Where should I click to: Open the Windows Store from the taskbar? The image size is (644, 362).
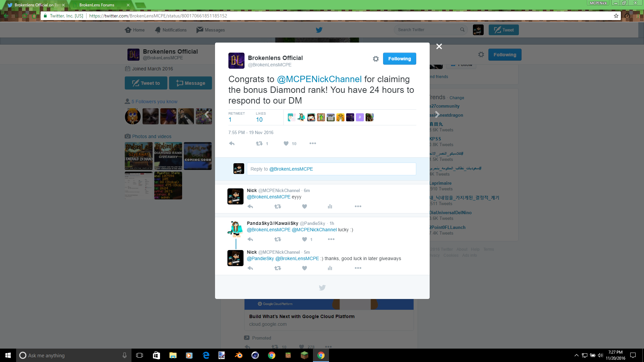156,355
